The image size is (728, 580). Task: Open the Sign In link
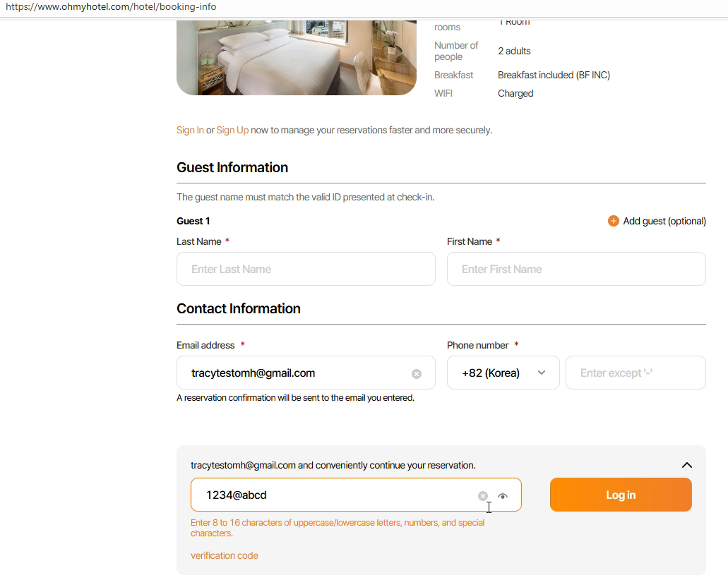point(190,130)
